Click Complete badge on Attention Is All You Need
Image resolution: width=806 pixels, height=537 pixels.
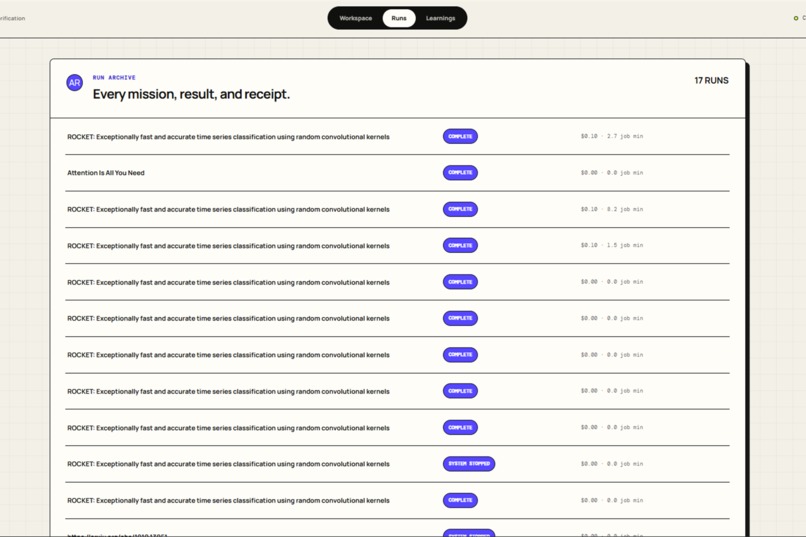[460, 173]
